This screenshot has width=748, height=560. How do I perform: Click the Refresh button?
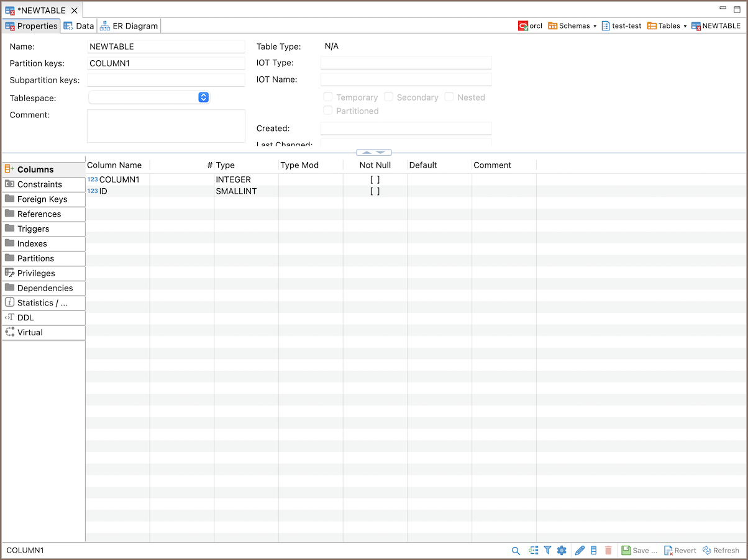[x=721, y=551]
